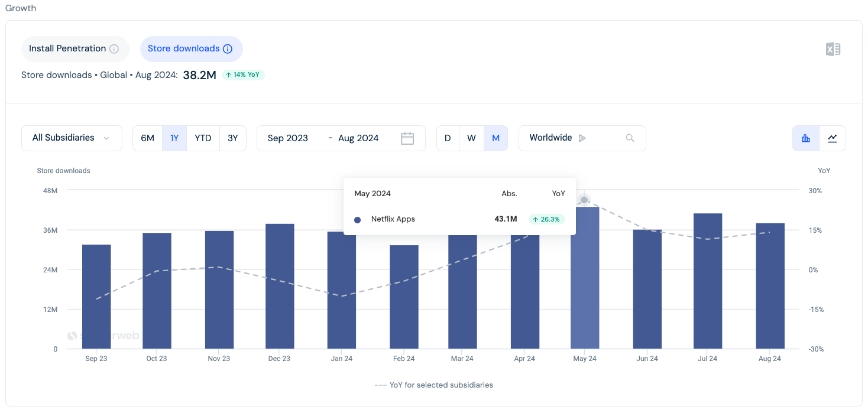Toggle the Monthly (M) granularity
868x413 pixels.
[495, 138]
